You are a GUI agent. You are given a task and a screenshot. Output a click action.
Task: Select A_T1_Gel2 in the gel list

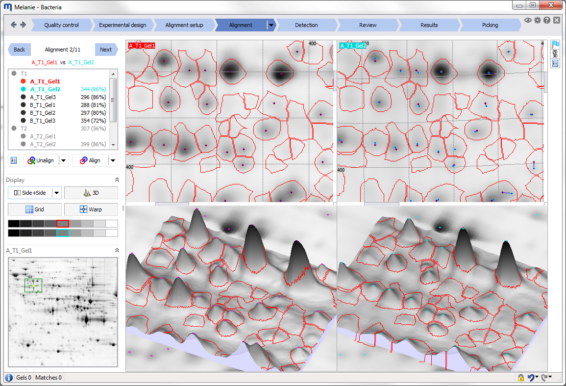tap(45, 89)
